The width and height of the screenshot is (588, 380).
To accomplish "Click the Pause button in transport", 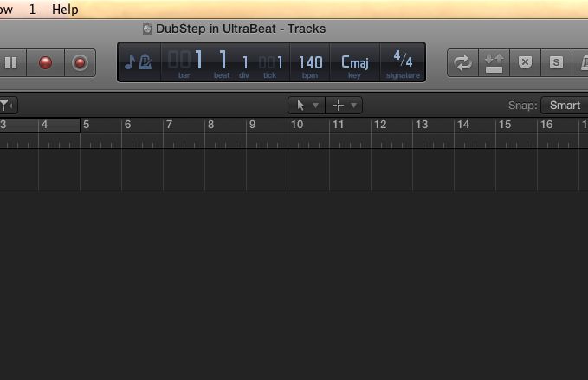I will 10,63.
